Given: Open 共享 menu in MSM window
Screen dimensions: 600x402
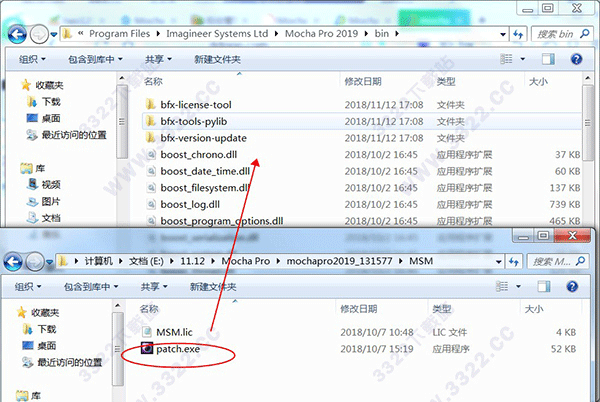Looking at the screenshot, I should coord(154,286).
